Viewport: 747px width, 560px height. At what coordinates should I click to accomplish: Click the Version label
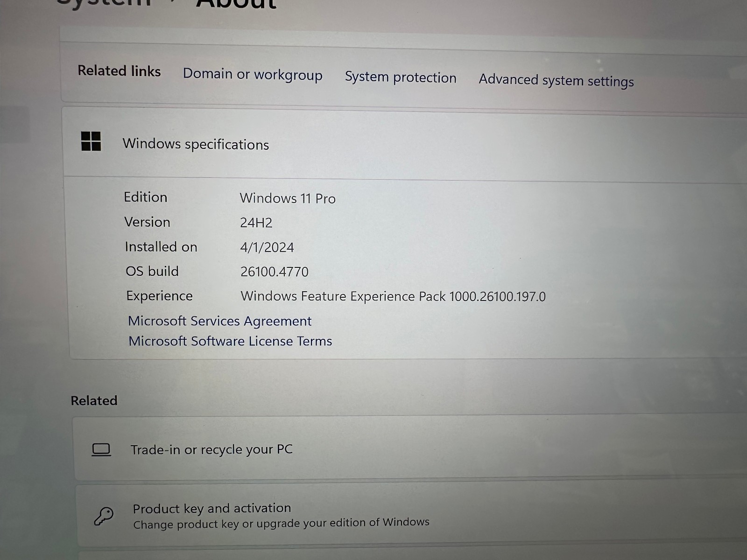pos(148,222)
